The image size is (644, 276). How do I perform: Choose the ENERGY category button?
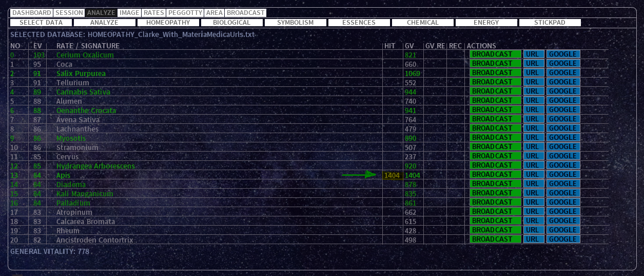tap(486, 23)
